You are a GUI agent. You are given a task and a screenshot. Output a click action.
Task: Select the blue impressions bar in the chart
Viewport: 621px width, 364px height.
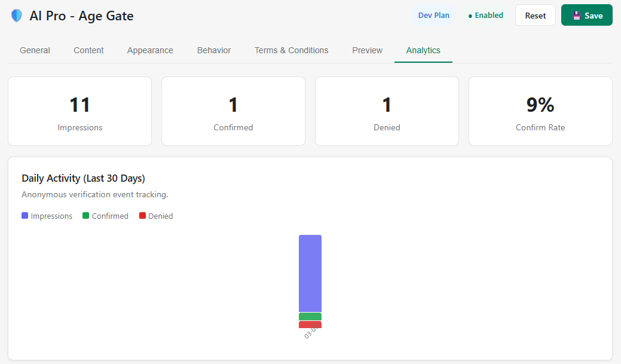click(310, 272)
